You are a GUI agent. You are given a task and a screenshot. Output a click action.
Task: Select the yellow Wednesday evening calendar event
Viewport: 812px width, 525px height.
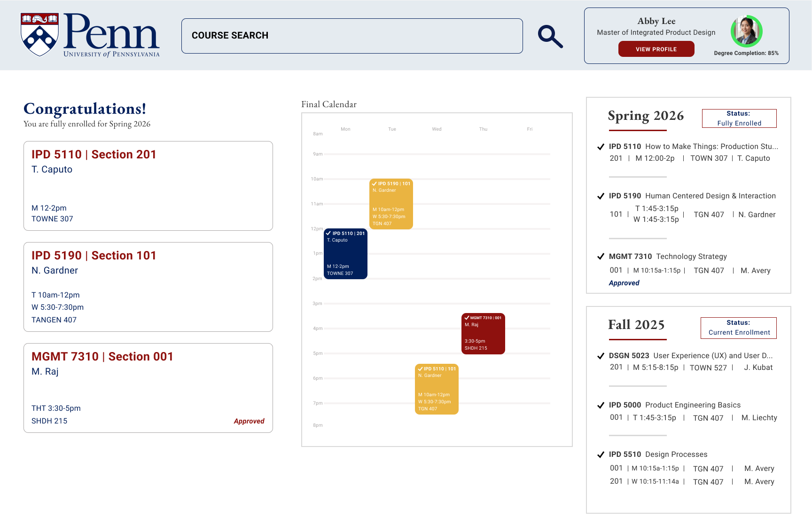[x=437, y=389]
